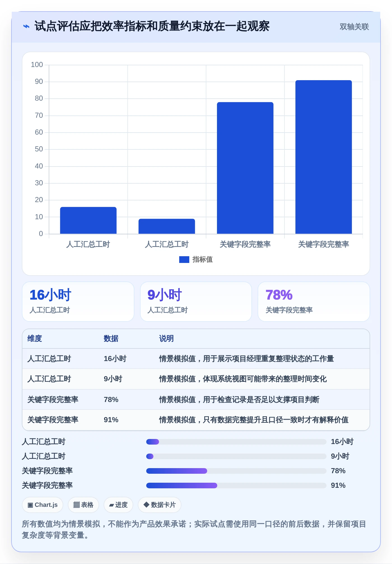
Task: Click the 说明 table column header
Action: [x=166, y=339]
